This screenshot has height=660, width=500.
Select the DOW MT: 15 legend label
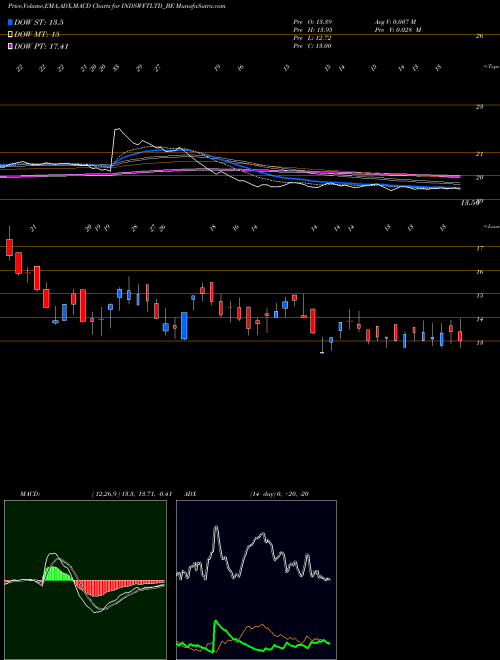tap(36, 35)
